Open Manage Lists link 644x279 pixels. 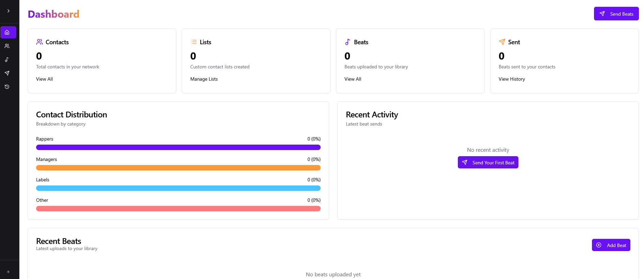pyautogui.click(x=204, y=79)
